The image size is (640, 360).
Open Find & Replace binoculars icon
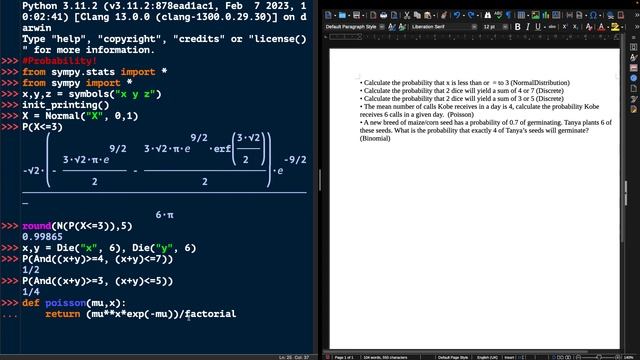pos(487,16)
